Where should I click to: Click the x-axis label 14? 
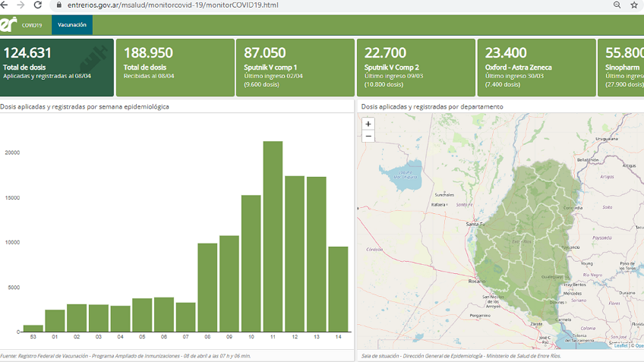coord(338,336)
